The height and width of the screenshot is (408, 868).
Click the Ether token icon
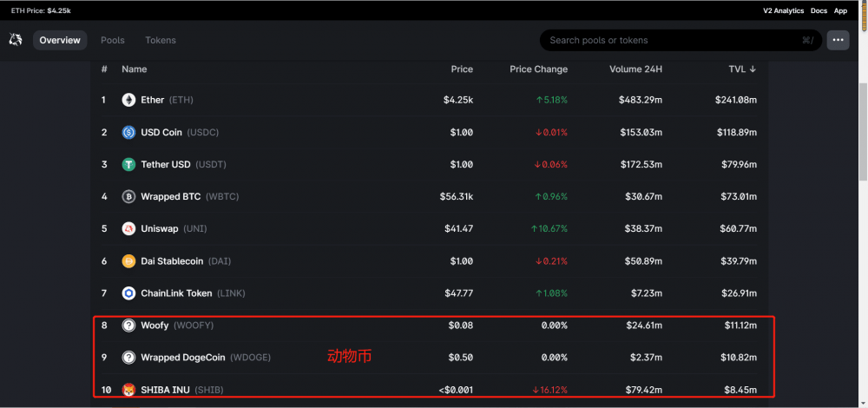[x=128, y=100]
